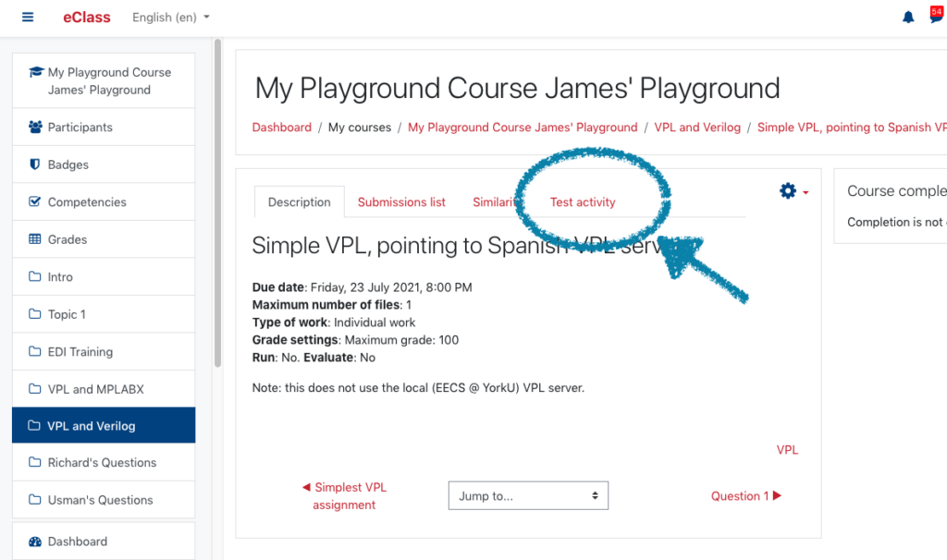Click the My courses breadcrumb text

(360, 128)
